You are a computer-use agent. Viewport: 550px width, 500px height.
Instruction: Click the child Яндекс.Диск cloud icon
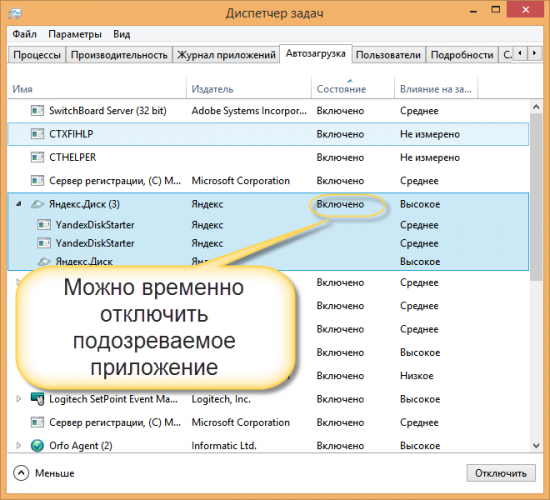tap(44, 261)
